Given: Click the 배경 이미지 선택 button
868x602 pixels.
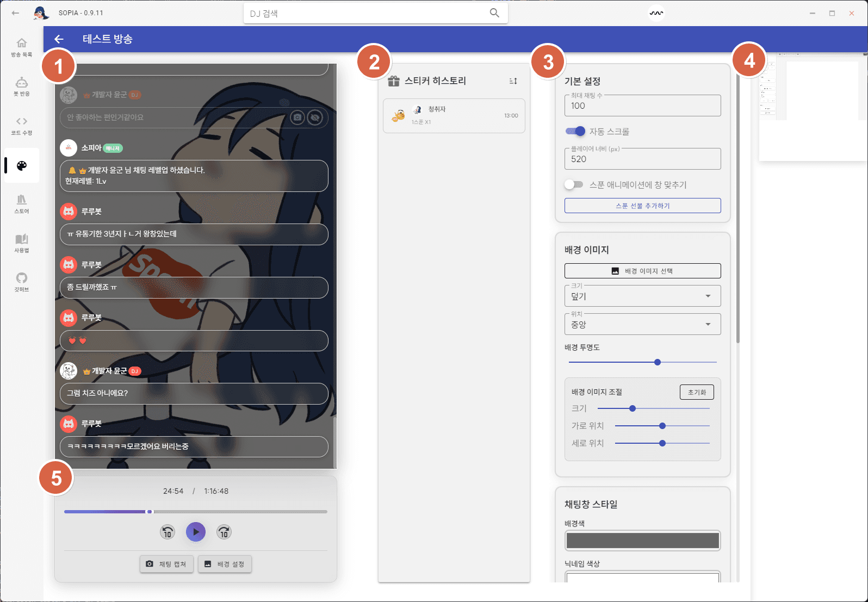Looking at the screenshot, I should [642, 271].
